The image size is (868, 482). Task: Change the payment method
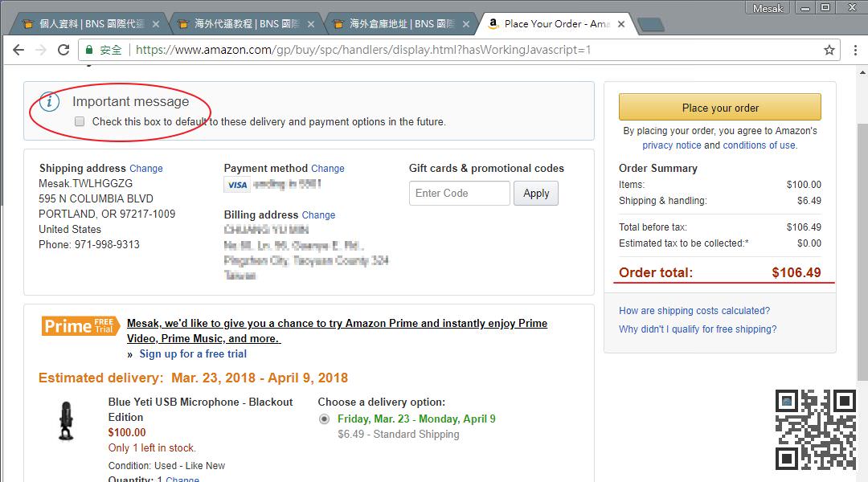pos(328,169)
